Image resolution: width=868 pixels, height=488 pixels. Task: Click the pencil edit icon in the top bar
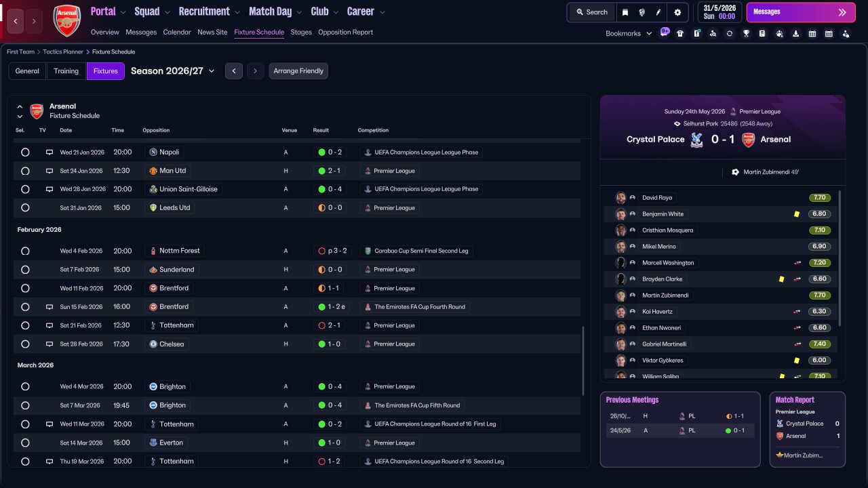click(658, 12)
